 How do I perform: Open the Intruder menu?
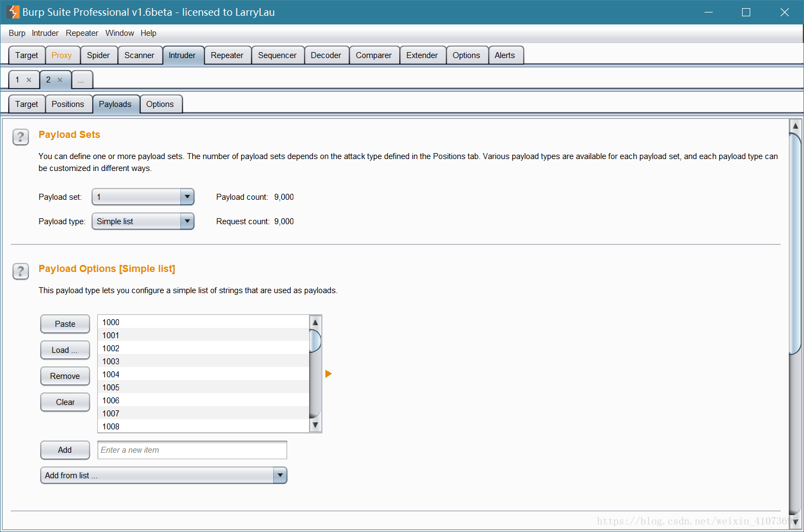[x=45, y=33]
